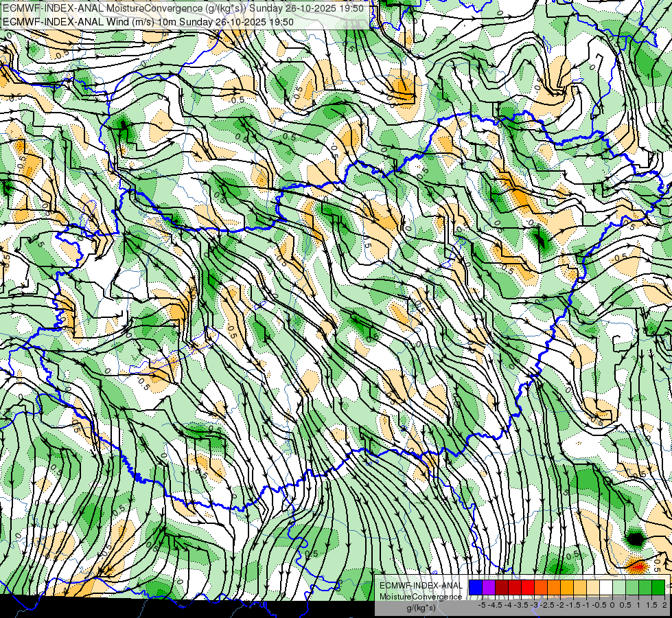Viewport: 672px width, 618px height.
Task: Click the 2 tick label on the legend
Action: pos(664,605)
